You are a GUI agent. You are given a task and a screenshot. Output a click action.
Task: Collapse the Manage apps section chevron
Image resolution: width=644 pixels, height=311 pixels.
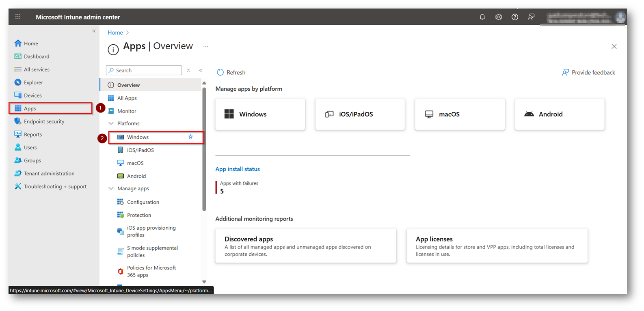[x=111, y=189]
